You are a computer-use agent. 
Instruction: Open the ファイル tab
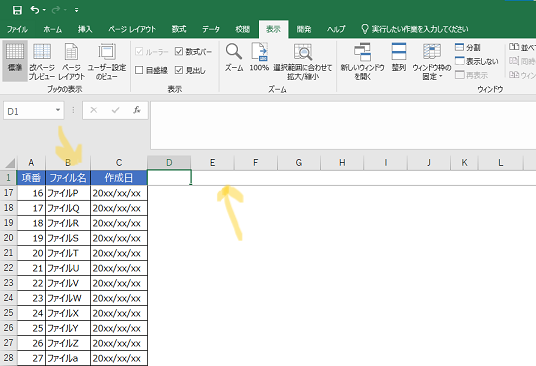(17, 29)
